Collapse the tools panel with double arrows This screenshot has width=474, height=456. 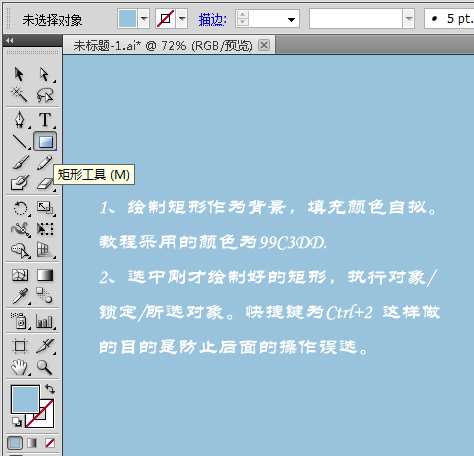(x=10, y=41)
